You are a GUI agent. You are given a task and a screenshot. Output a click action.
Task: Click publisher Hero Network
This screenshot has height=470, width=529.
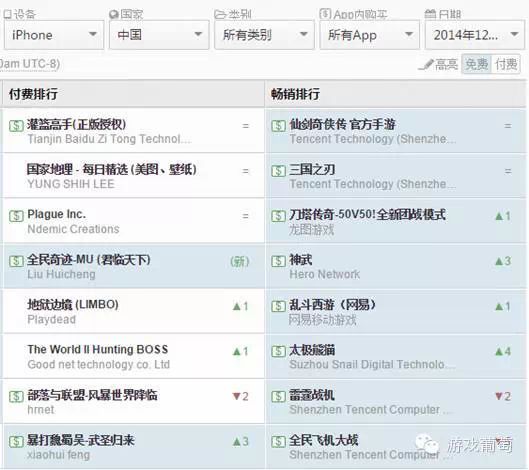click(325, 274)
